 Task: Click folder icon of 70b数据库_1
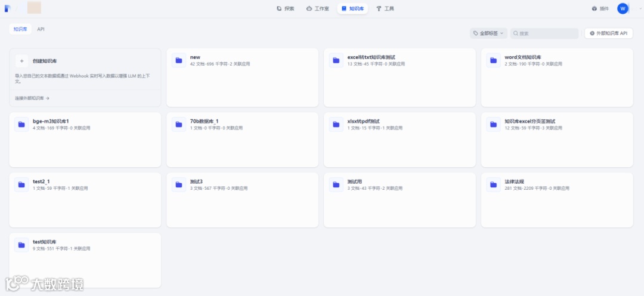click(x=179, y=124)
